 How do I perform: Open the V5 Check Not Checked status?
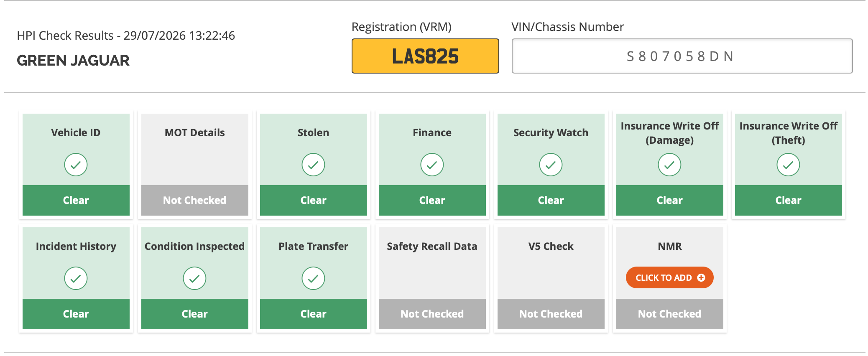point(551,314)
